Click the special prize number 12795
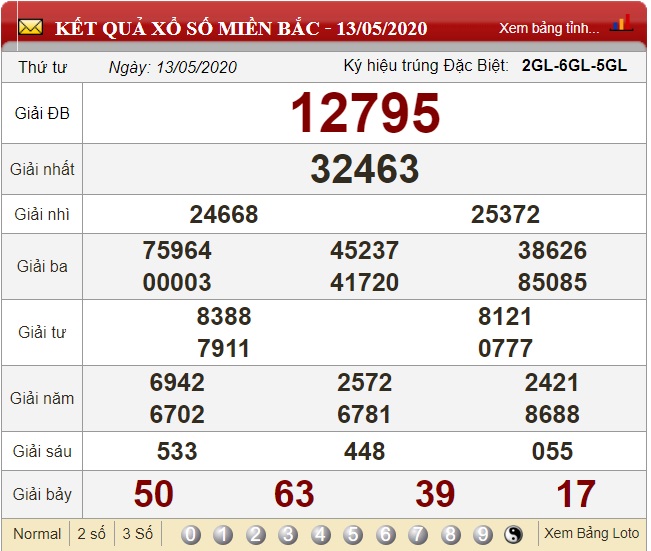This screenshot has height=551, width=651. point(365,113)
